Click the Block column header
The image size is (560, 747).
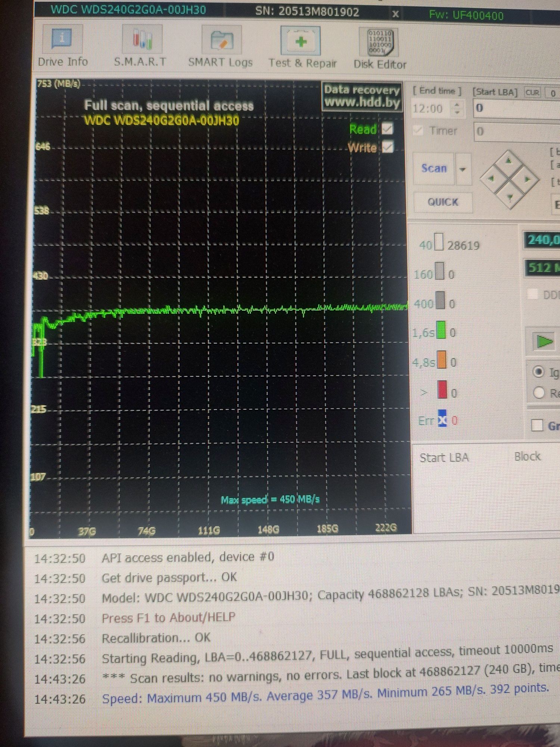pyautogui.click(x=527, y=456)
